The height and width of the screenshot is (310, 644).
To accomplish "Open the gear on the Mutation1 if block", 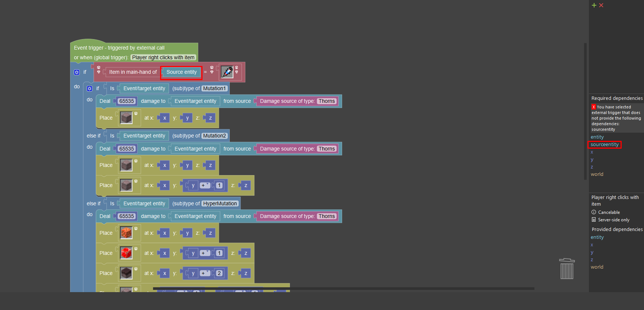I will tap(90, 89).
